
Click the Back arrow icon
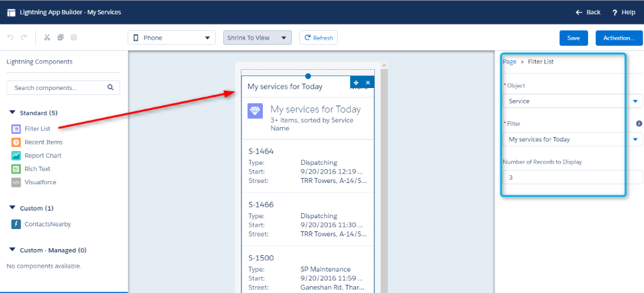pyautogui.click(x=579, y=13)
